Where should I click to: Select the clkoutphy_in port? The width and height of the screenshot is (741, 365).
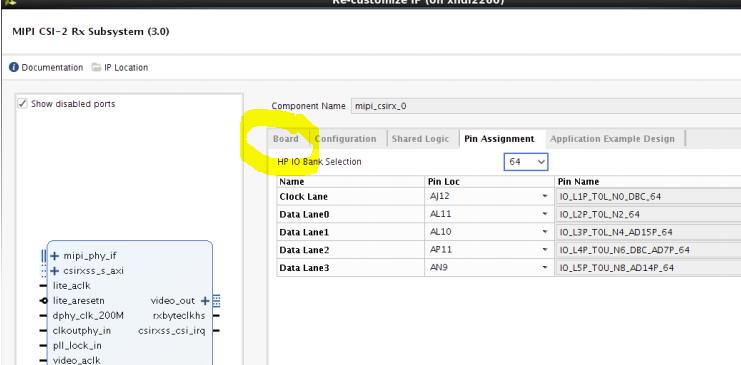[x=82, y=330]
